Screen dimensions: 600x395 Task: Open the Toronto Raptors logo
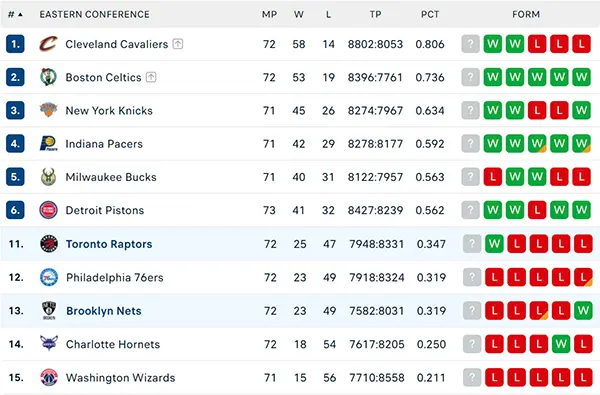(49, 244)
